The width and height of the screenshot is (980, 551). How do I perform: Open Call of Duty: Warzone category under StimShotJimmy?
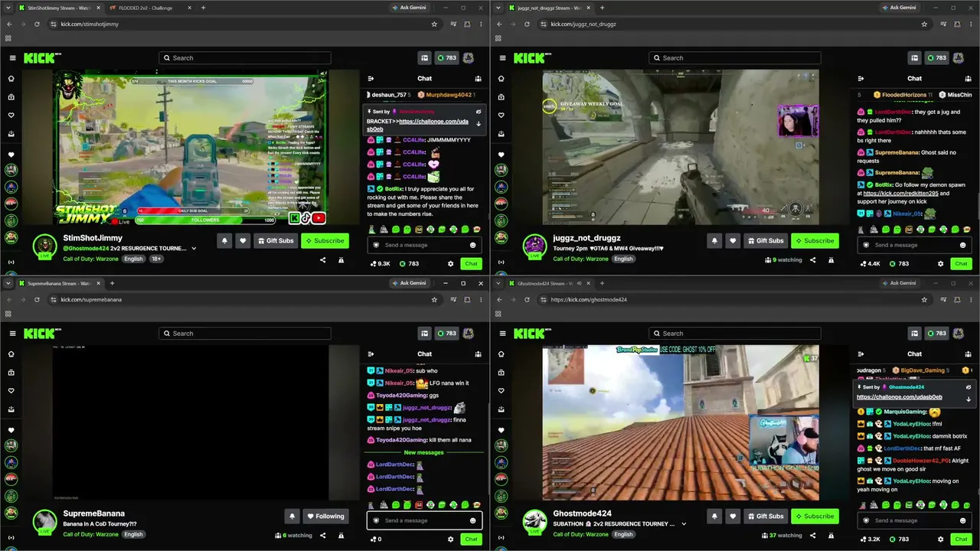91,259
